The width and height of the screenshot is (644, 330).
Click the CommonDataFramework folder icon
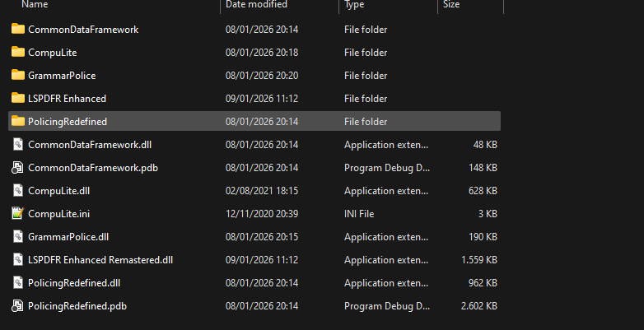click(17, 29)
